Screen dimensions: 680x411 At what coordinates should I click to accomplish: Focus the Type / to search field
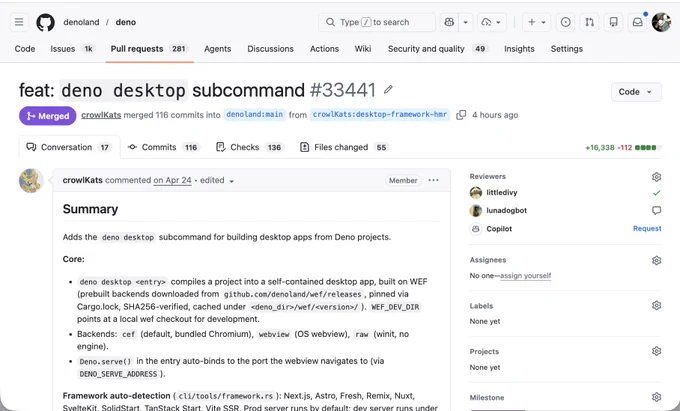377,22
